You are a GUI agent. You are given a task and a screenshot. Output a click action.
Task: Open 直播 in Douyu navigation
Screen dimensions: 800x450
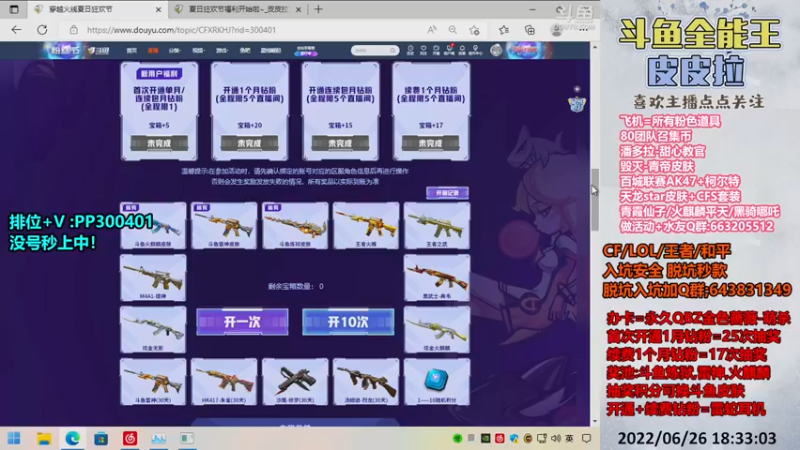pyautogui.click(x=153, y=51)
